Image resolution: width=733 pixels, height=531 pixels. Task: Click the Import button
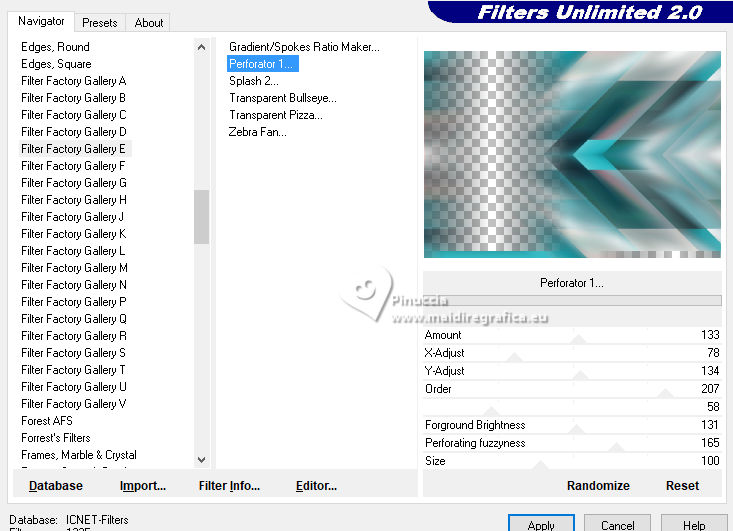point(143,486)
